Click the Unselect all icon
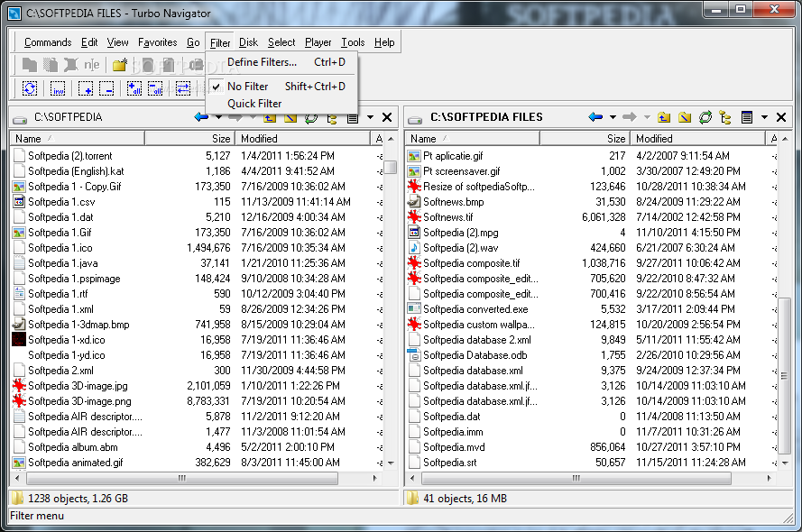 [155, 88]
